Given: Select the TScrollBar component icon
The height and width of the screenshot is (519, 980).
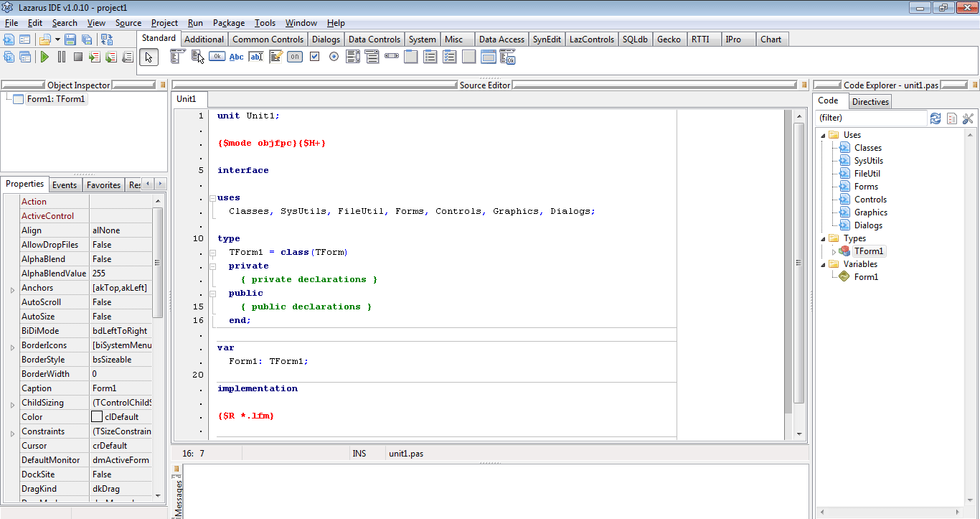Looking at the screenshot, I should tap(391, 56).
